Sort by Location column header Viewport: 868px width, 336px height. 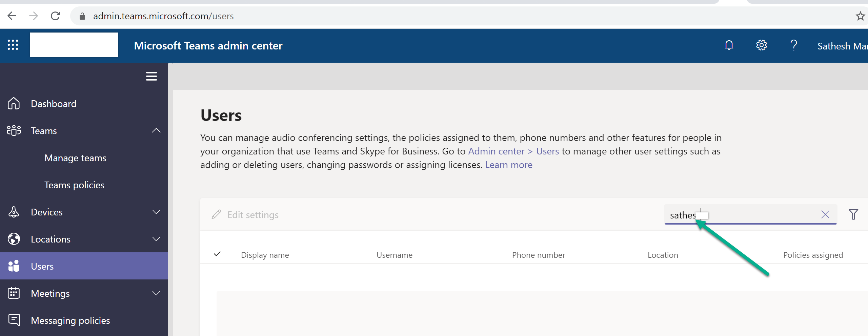(x=663, y=255)
